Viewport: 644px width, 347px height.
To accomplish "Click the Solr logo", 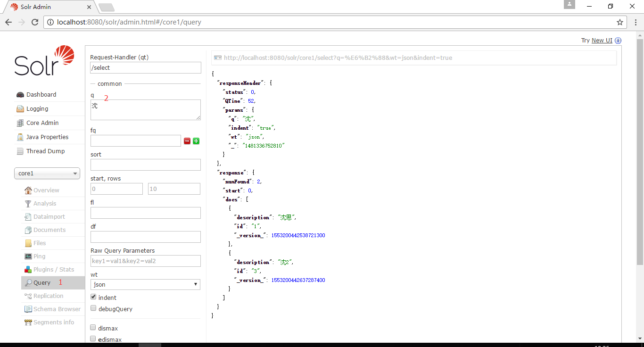I will [x=44, y=61].
